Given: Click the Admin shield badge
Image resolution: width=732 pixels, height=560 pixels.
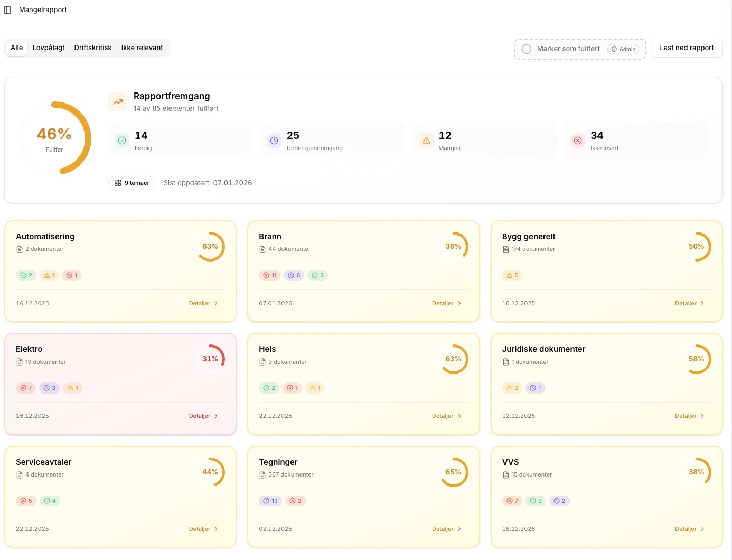Looking at the screenshot, I should (x=623, y=49).
